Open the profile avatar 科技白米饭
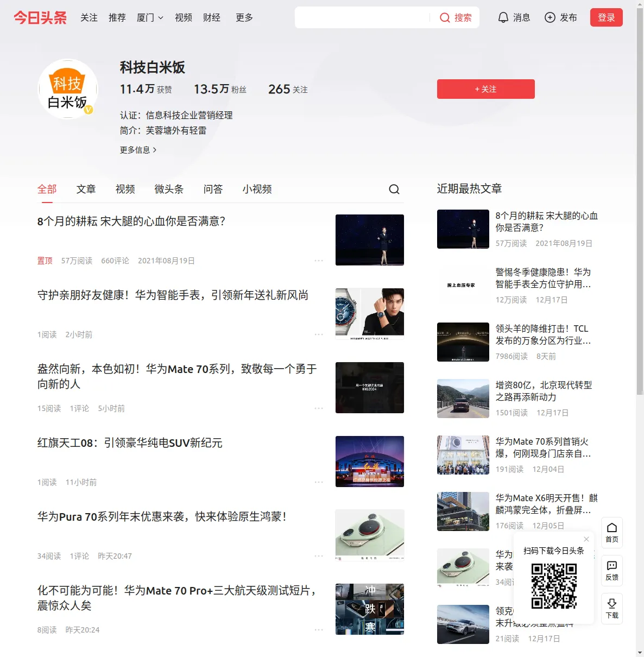The height and width of the screenshot is (657, 644). click(67, 89)
